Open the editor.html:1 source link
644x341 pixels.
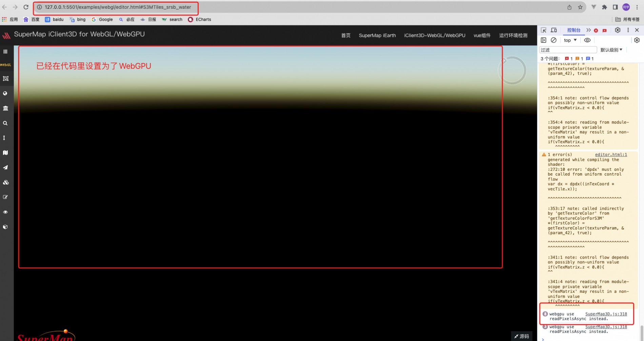(611, 155)
